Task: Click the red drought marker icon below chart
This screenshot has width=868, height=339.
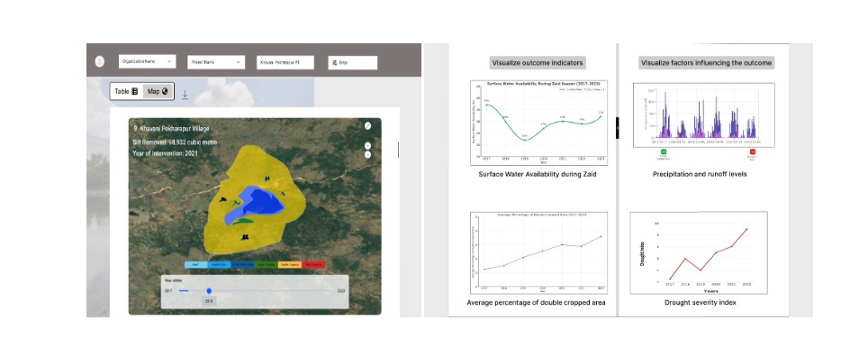Action: tap(753, 151)
